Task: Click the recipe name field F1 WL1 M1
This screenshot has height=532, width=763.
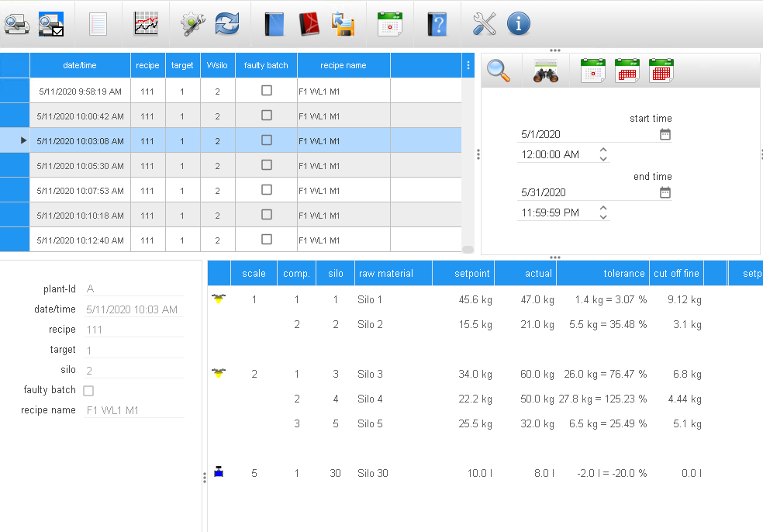Action: pyautogui.click(x=134, y=410)
